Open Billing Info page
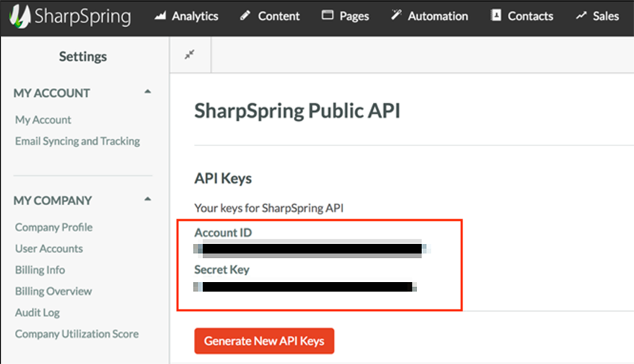The width and height of the screenshot is (634, 364). pos(40,270)
